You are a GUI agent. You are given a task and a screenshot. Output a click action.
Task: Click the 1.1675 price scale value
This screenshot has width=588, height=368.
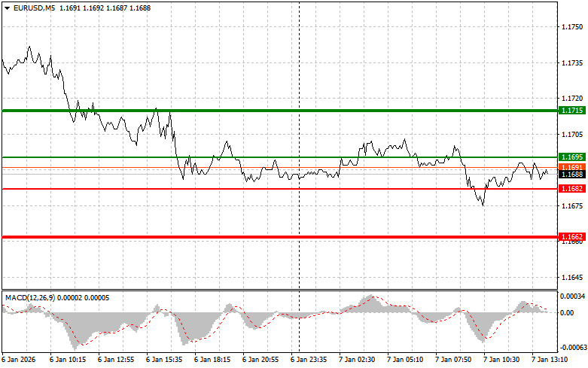(x=572, y=205)
